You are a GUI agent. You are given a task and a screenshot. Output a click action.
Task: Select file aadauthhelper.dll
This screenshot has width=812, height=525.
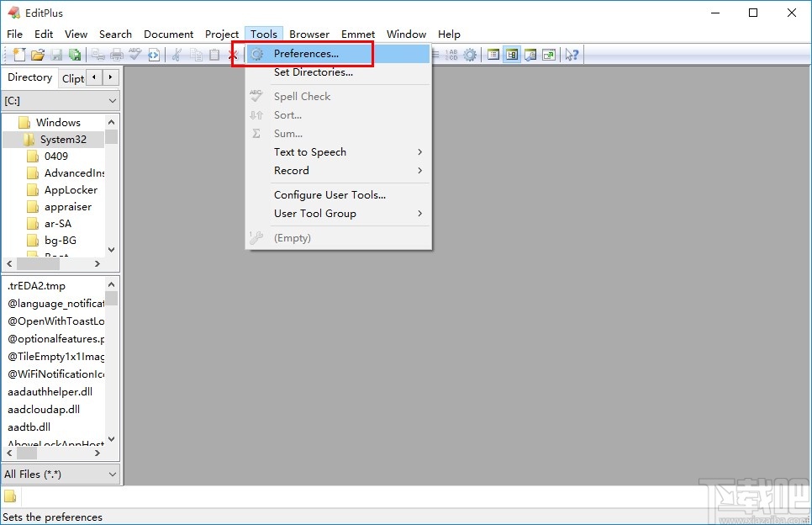pos(50,392)
